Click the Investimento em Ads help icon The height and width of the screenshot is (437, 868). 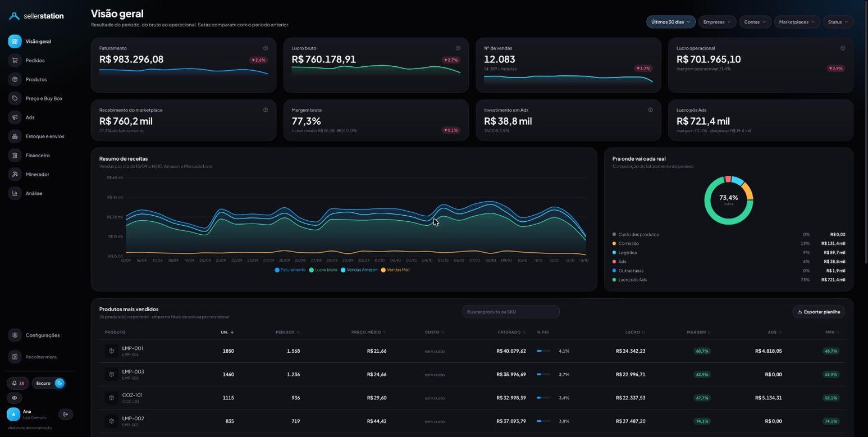[x=650, y=110]
